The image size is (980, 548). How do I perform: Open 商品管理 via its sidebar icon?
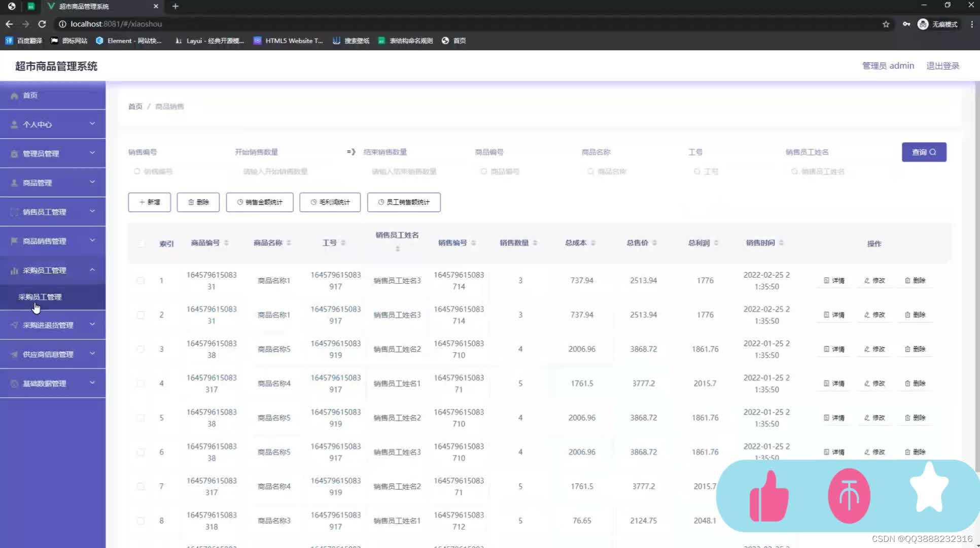[13, 182]
